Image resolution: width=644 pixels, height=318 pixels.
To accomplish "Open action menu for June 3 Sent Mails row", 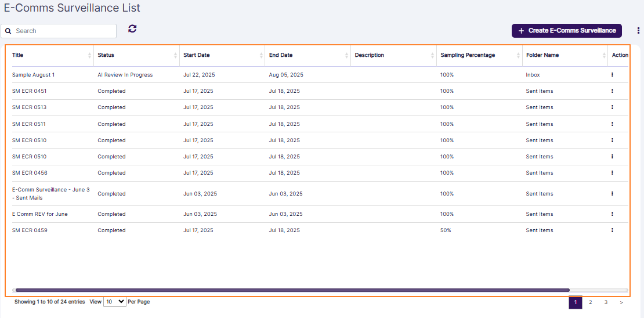I will [612, 193].
